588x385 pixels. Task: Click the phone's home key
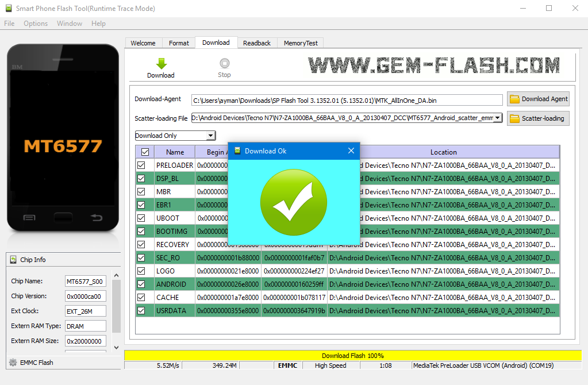pos(63,217)
